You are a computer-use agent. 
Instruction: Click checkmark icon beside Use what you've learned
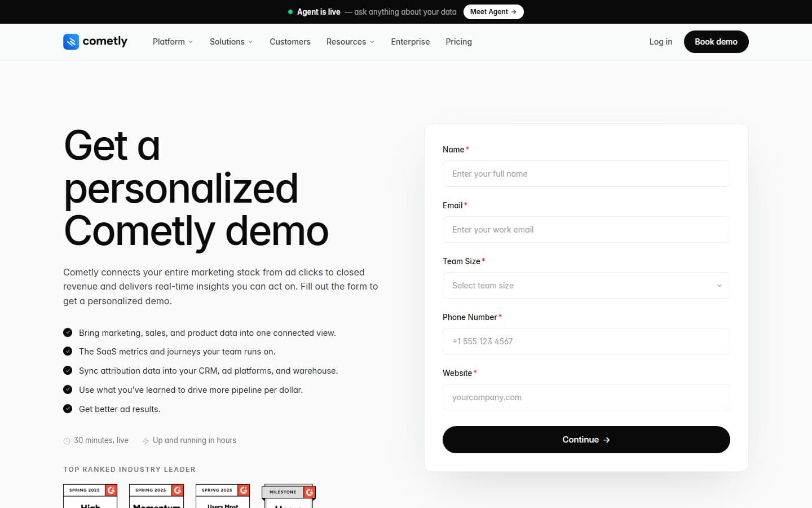68,389
